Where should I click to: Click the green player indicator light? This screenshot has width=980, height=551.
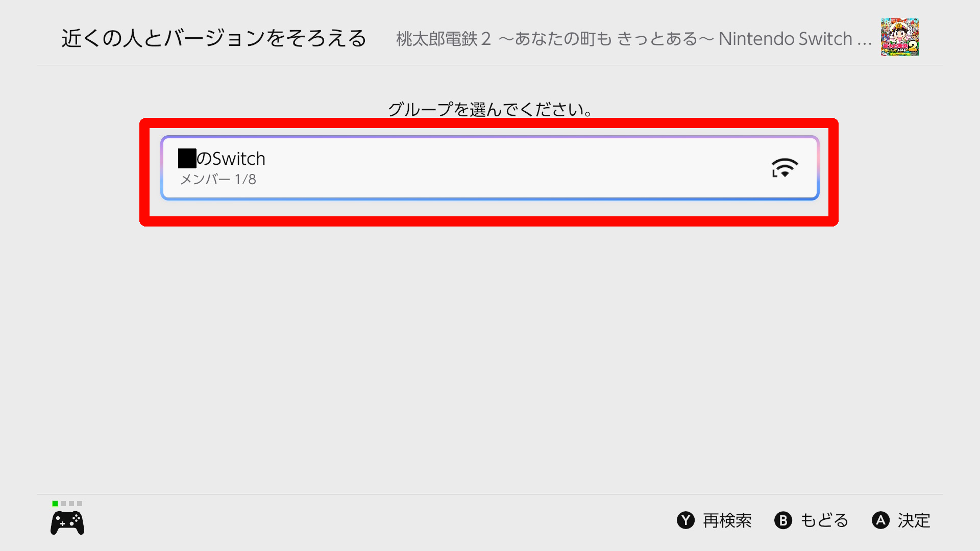click(x=55, y=504)
